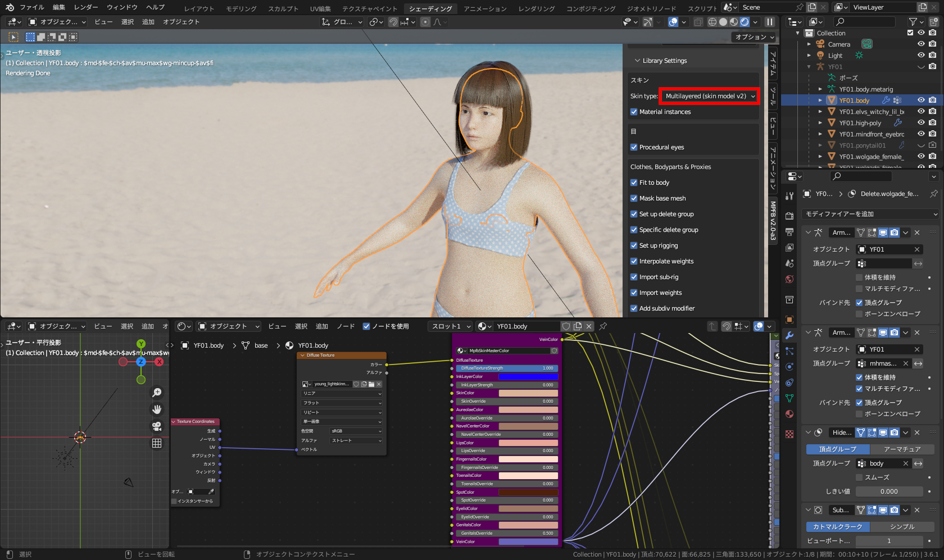Delete the first Armature modifier with its X

pyautogui.click(x=916, y=232)
